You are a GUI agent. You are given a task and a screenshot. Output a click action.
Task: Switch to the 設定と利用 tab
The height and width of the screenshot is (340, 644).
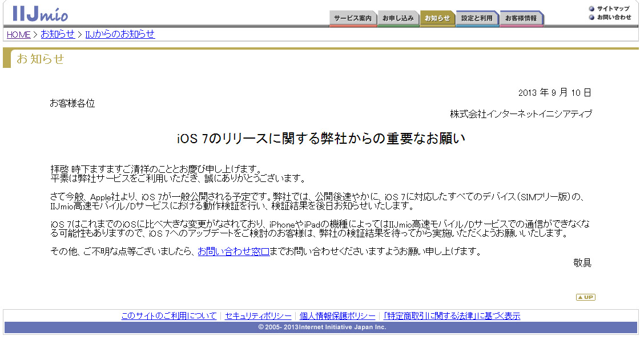pyautogui.click(x=477, y=18)
